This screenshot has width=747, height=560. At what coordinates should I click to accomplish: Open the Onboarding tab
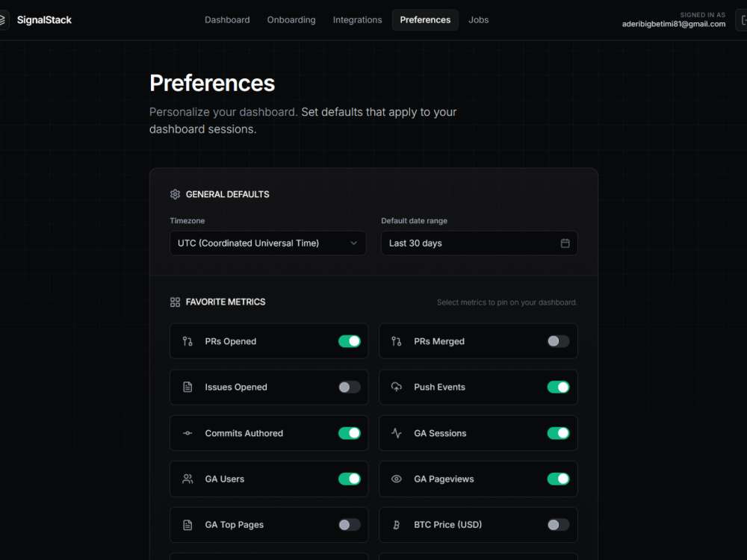coord(291,20)
